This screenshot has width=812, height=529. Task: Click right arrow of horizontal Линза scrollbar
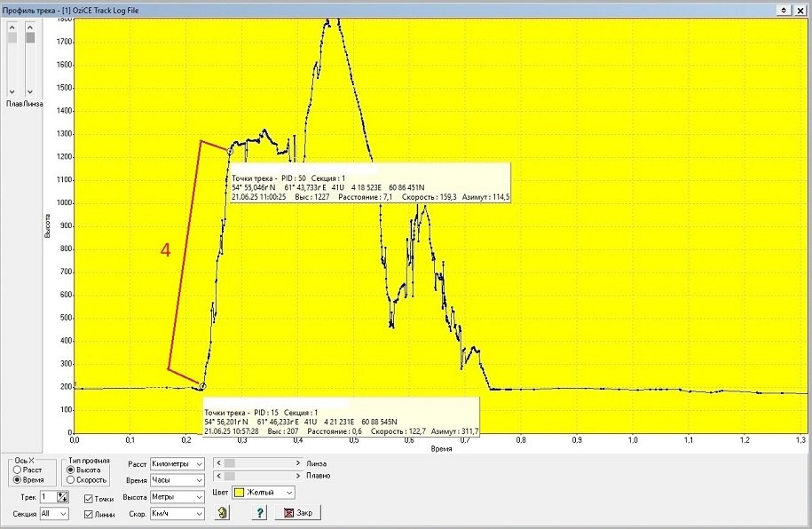298,463
